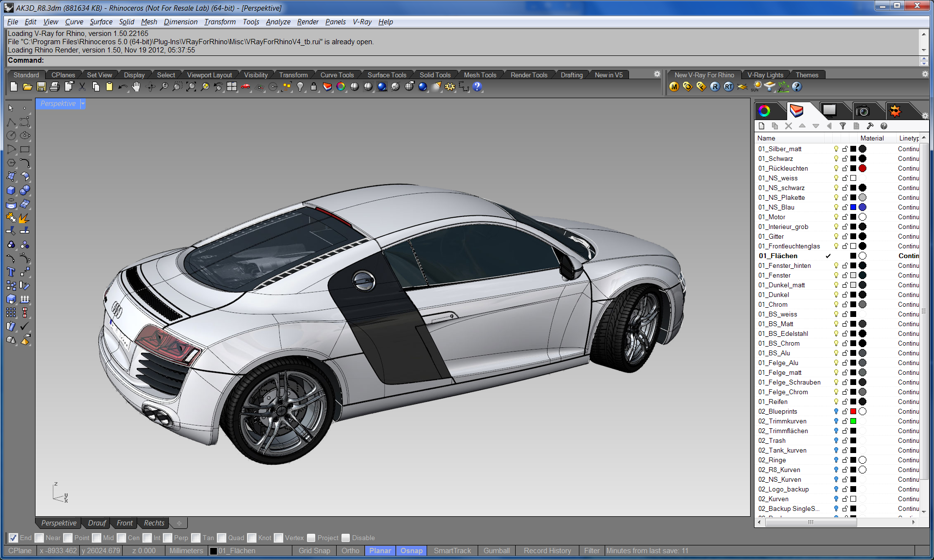Toggle Planar mode in status bar
Viewport: 934px width, 560px height.
pyautogui.click(x=380, y=551)
